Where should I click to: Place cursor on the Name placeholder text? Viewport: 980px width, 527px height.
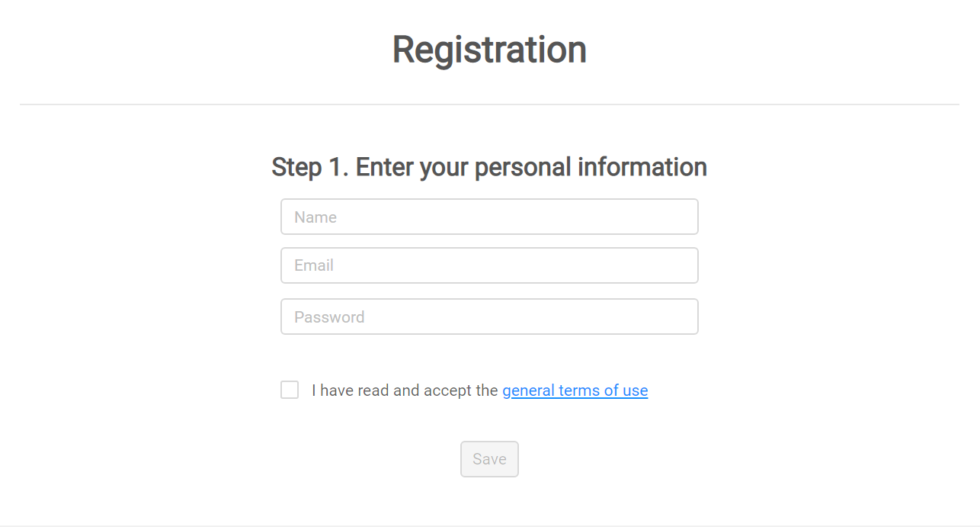pyautogui.click(x=315, y=217)
